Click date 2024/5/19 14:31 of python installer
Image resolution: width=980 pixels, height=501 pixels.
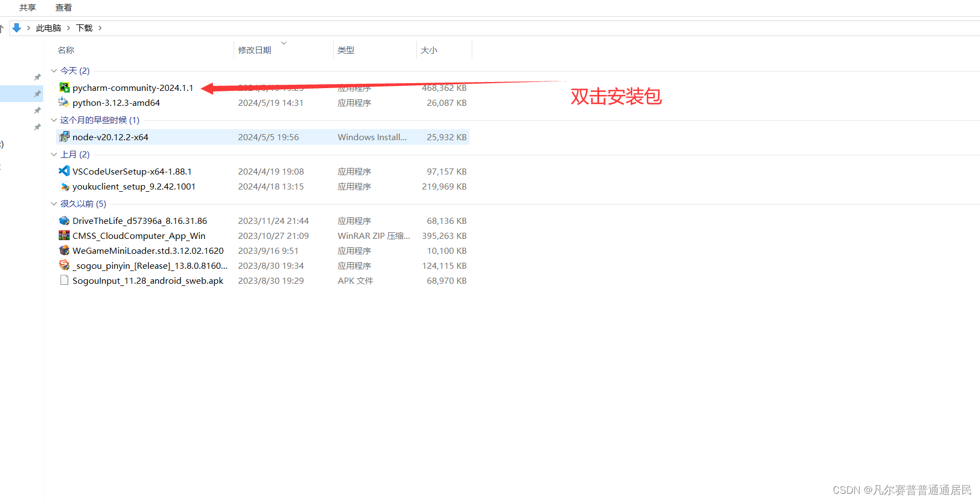(x=271, y=103)
